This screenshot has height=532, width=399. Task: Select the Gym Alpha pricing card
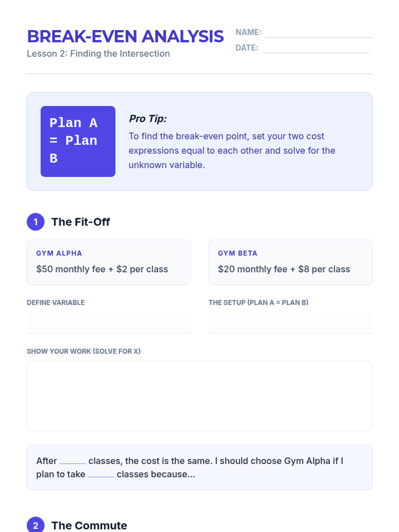[109, 262]
